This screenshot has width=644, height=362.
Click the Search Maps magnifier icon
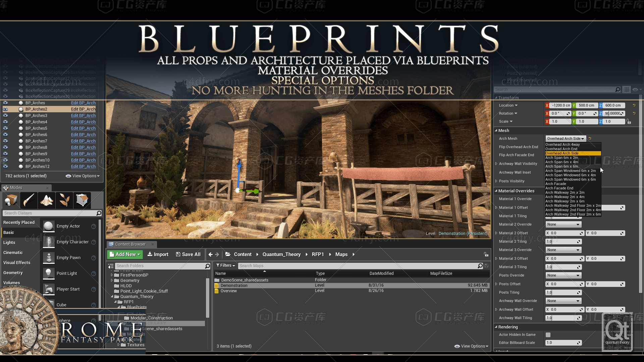tap(480, 266)
